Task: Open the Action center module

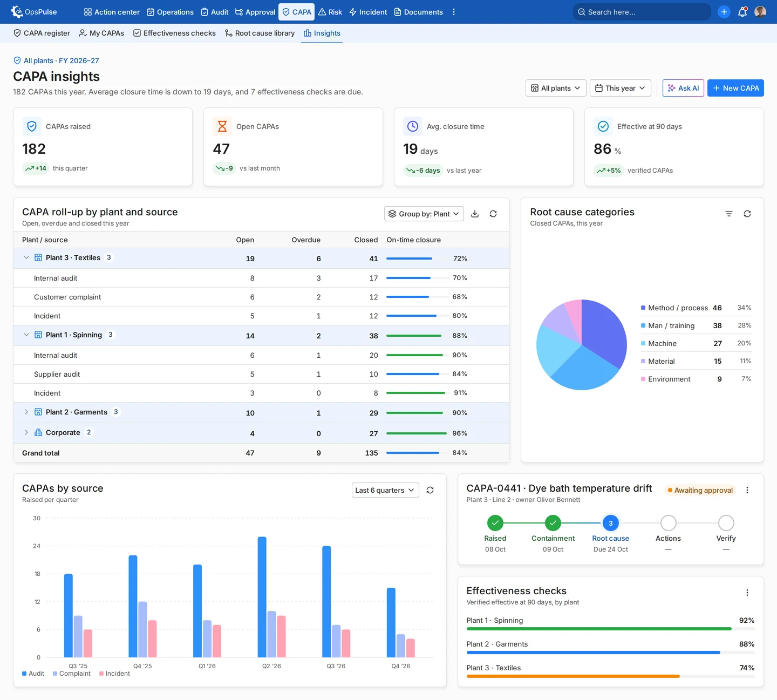Action: tap(112, 12)
